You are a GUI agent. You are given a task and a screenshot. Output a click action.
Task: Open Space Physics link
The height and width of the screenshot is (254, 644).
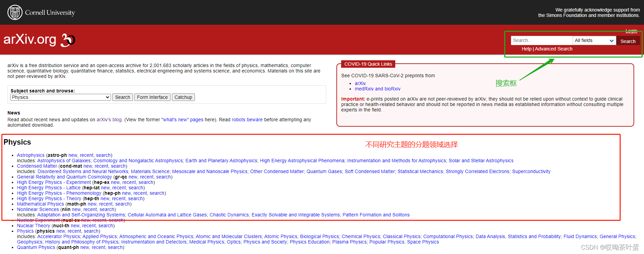tap(423, 242)
